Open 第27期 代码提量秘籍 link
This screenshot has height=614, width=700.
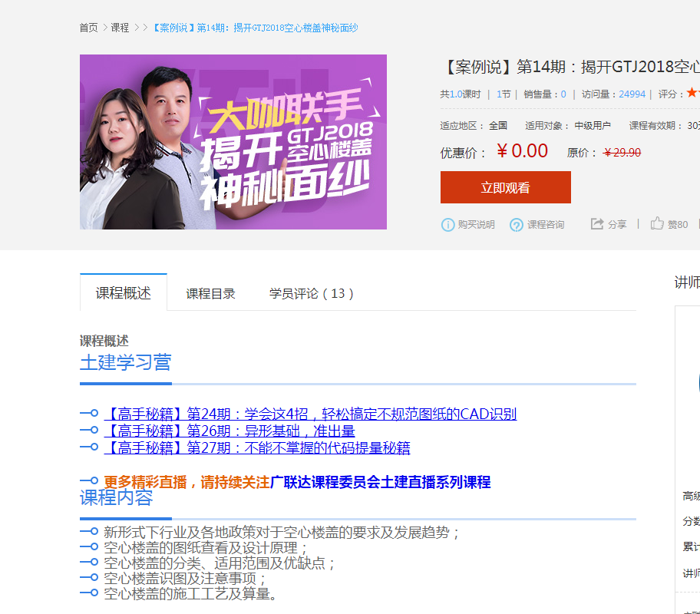tap(257, 447)
